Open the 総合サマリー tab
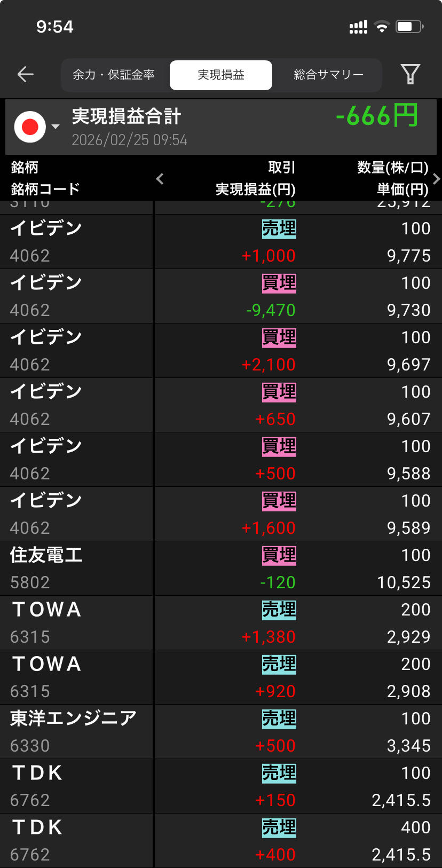The height and width of the screenshot is (868, 442). tap(328, 75)
